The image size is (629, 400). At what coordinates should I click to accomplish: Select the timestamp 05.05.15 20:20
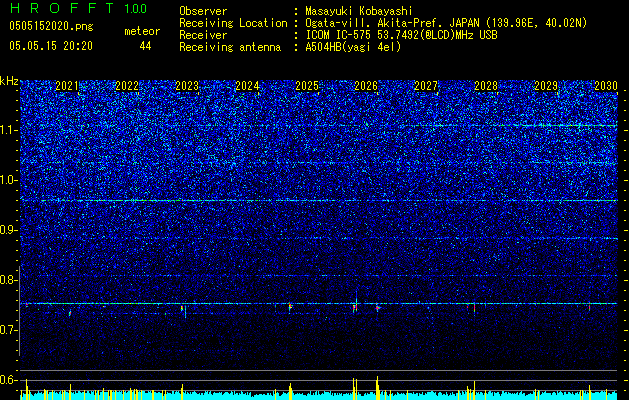51,46
